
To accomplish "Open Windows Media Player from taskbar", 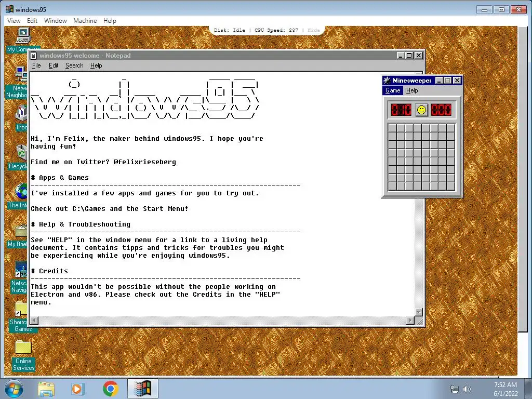I will [77, 389].
